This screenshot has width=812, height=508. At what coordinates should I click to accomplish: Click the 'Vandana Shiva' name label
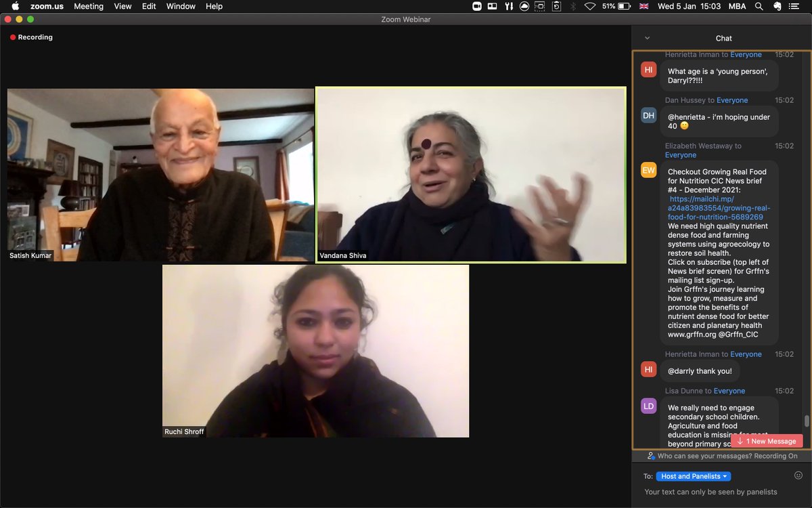344,256
